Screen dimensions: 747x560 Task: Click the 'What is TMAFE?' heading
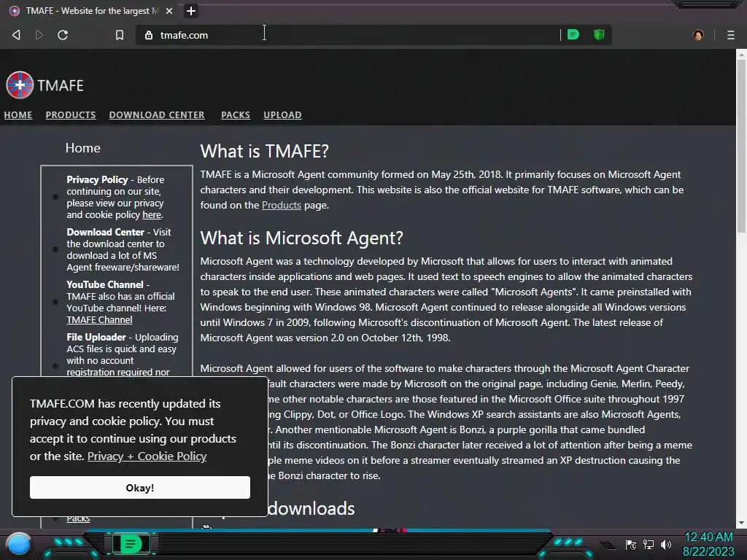[x=264, y=151]
